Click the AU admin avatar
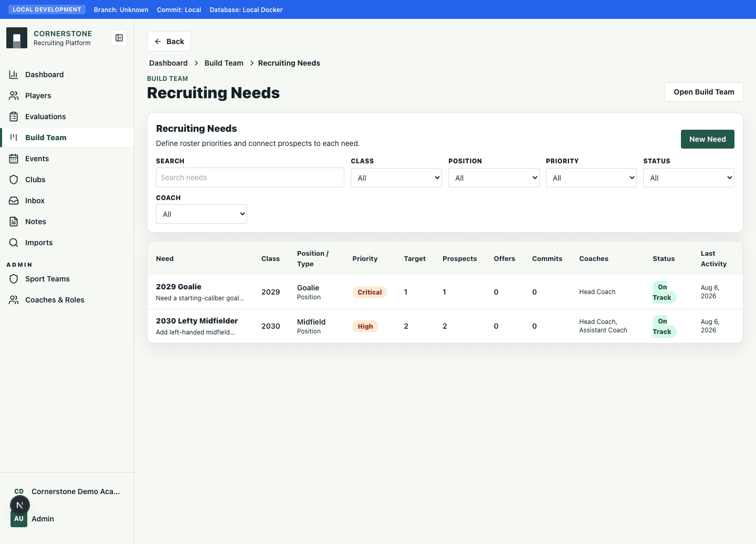 tap(19, 519)
